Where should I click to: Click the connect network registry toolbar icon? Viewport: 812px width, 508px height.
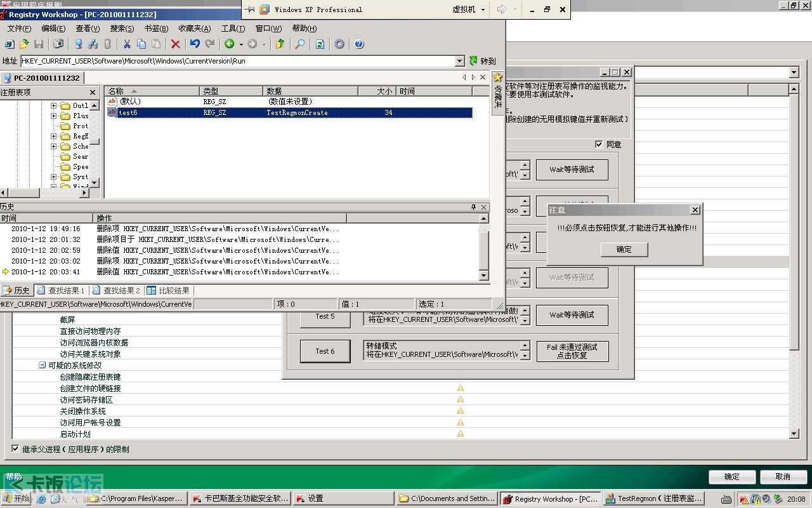tap(93, 44)
